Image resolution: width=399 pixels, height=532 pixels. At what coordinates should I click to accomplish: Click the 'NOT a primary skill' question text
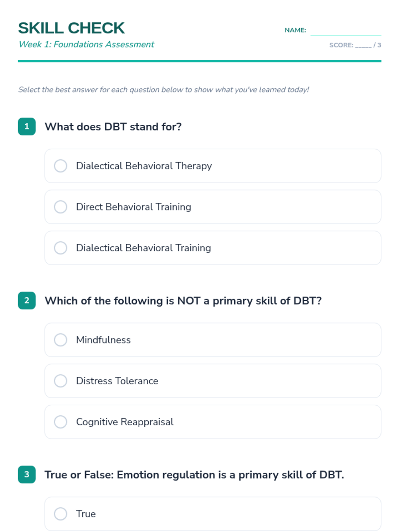(183, 301)
